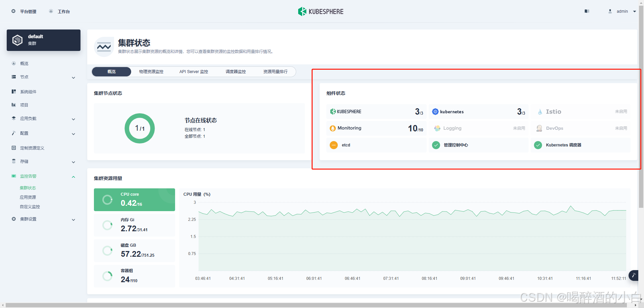The width and height of the screenshot is (644, 308).
Task: Click the floating hammer toolbox button
Action: point(634,275)
